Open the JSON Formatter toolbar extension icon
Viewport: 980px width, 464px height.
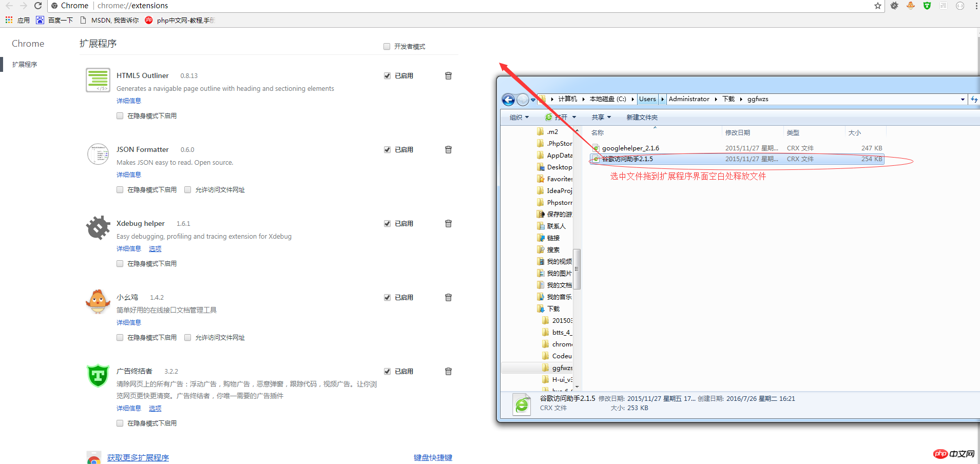(960, 6)
